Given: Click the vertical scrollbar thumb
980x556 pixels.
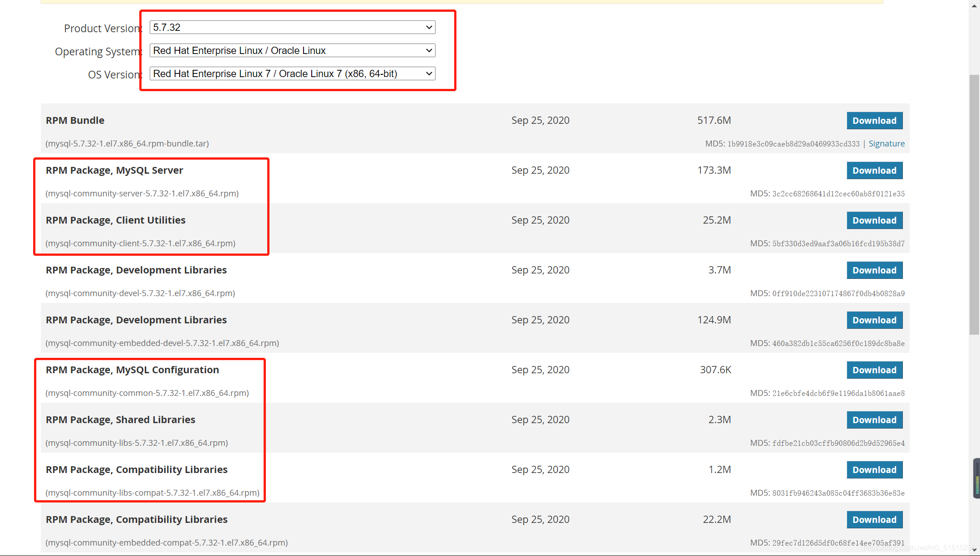Looking at the screenshot, I should [x=974, y=205].
